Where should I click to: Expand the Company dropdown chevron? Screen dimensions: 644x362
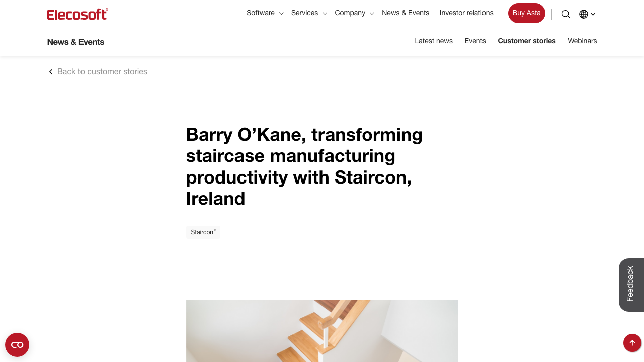(372, 14)
